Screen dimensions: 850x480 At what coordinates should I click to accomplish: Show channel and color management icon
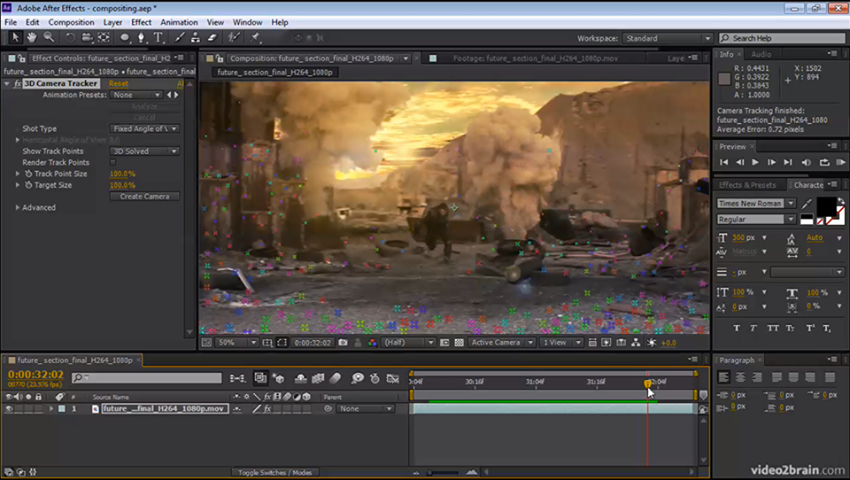point(372,342)
